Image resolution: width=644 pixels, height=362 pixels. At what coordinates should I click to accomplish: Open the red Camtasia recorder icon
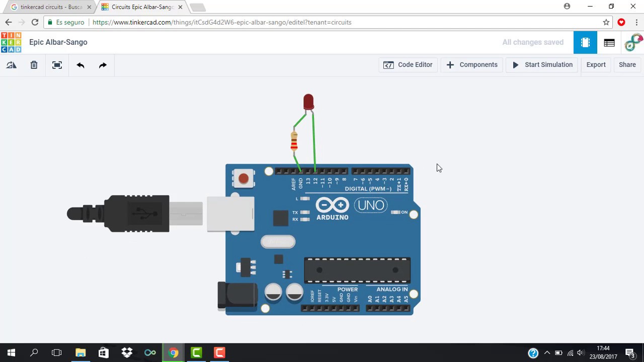(x=219, y=353)
